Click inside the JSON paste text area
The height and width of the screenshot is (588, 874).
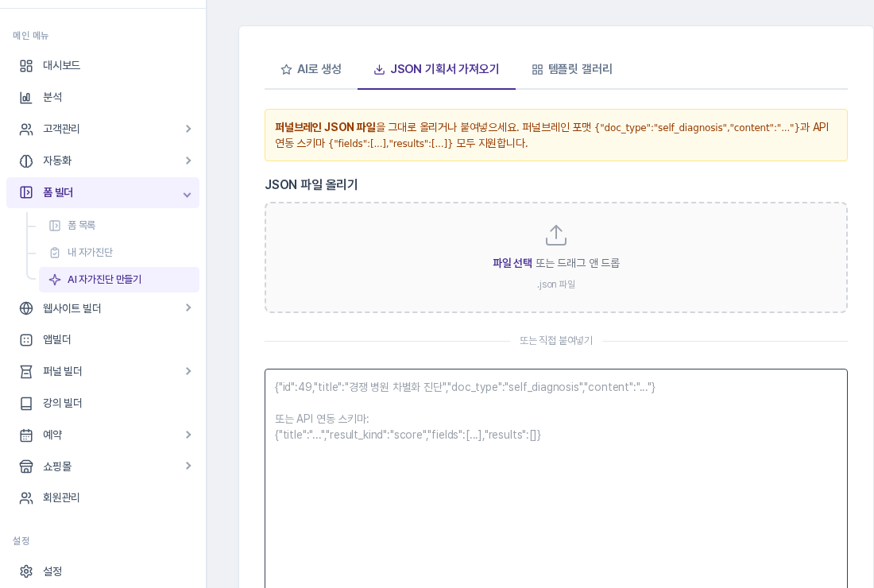tap(555, 478)
